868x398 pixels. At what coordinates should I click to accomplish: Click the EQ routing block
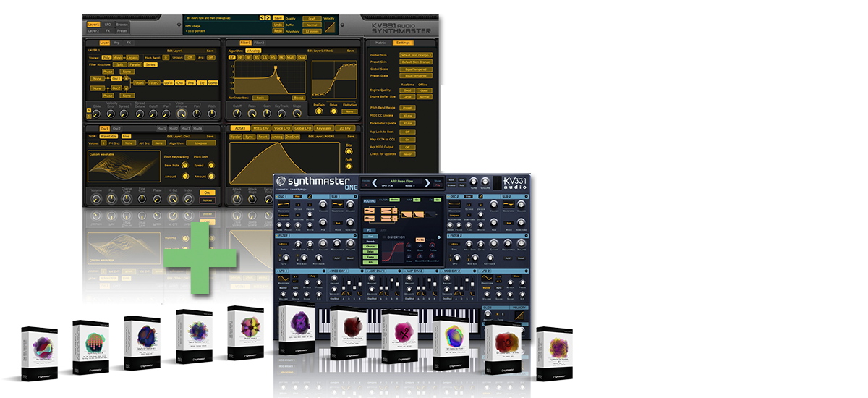[202, 83]
